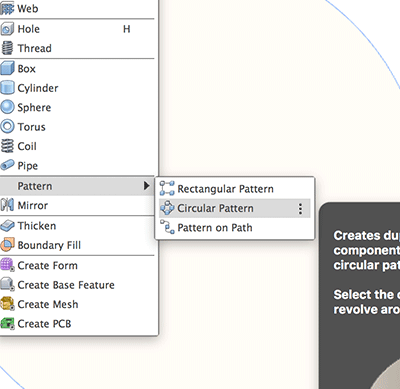
Task: Choose the Box primitive icon
Action: tap(7, 68)
